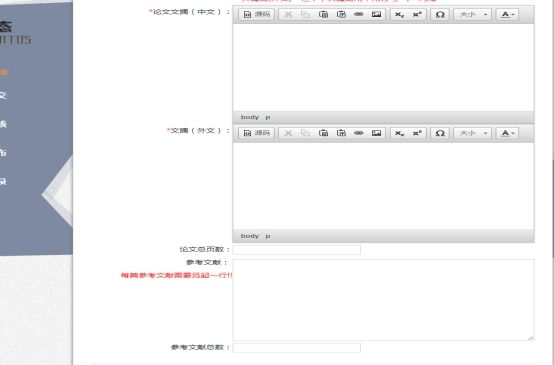Paste in foreign abstract editor toolbar
The width and height of the screenshot is (554, 365).
tap(323, 133)
